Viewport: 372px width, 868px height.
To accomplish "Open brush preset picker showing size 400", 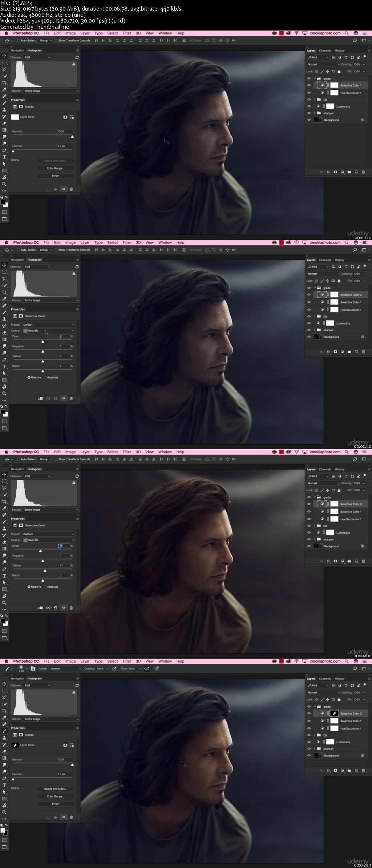I will tap(22, 668).
